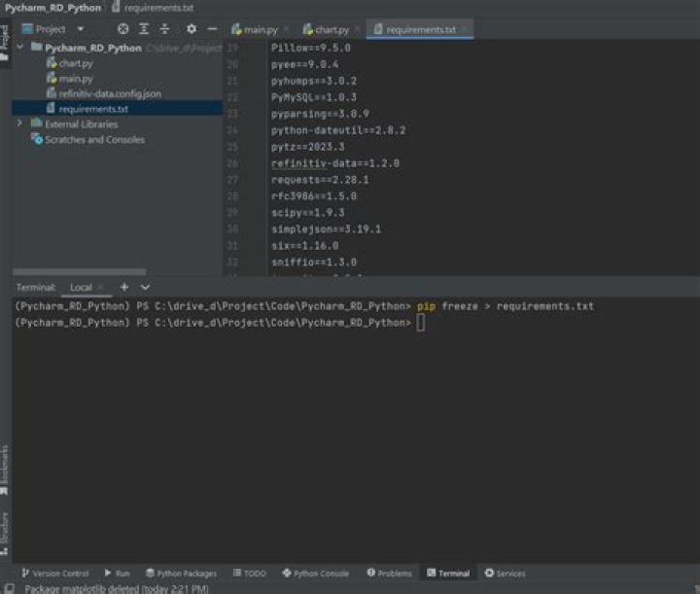Viewport: 700px width, 594px height.
Task: Click the Collapse All icon in Project panel
Action: point(164,29)
